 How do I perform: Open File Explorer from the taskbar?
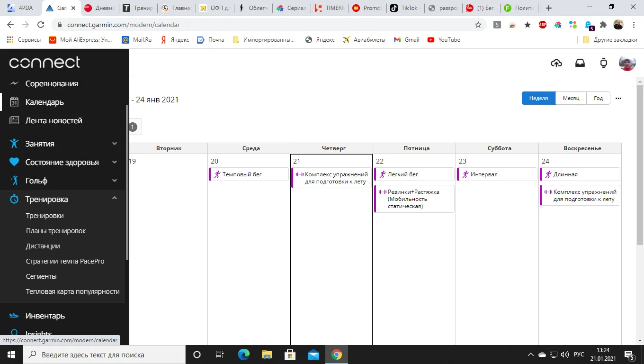267,355
